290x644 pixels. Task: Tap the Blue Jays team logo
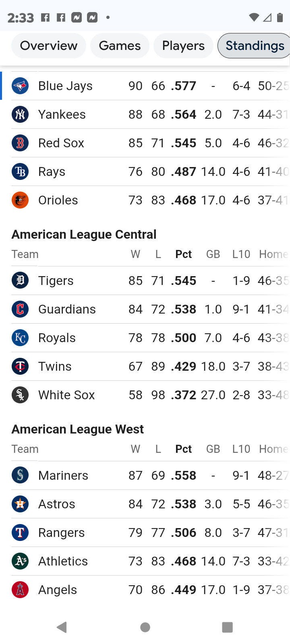click(20, 86)
